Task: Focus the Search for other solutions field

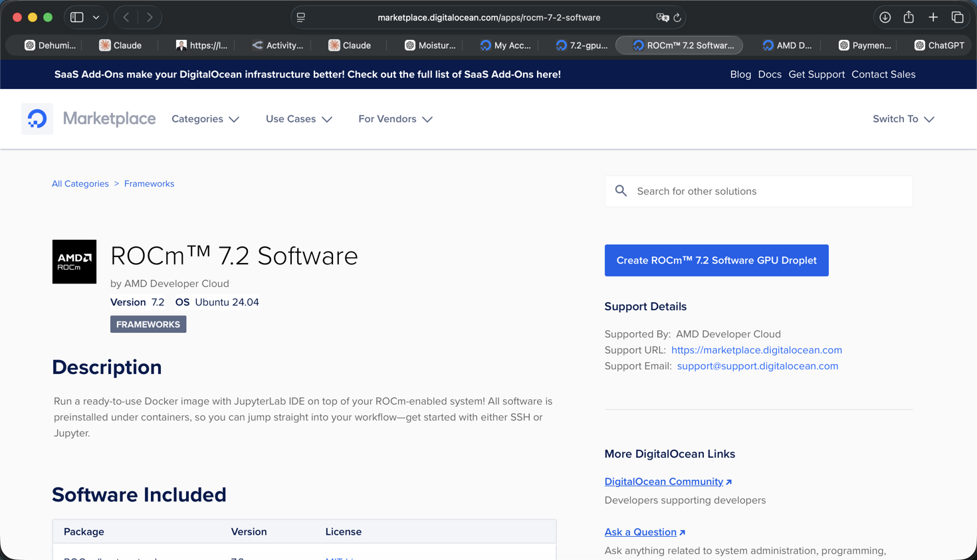Action: pos(758,191)
